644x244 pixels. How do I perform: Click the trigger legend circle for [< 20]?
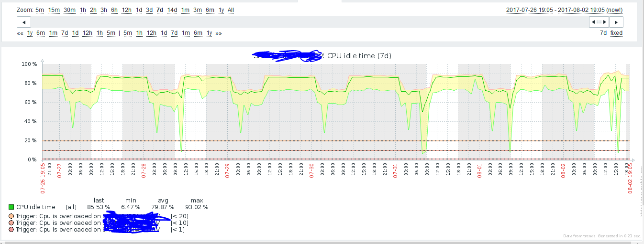click(x=11, y=216)
